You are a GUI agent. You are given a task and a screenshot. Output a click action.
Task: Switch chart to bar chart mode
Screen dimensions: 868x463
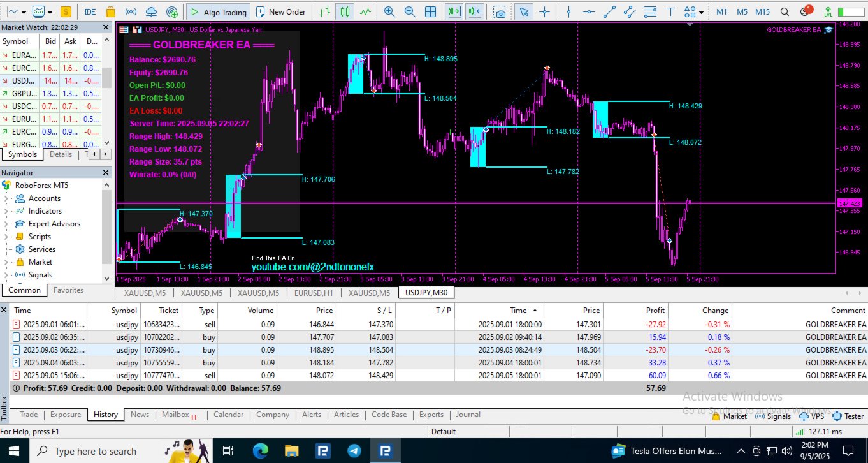click(x=326, y=11)
